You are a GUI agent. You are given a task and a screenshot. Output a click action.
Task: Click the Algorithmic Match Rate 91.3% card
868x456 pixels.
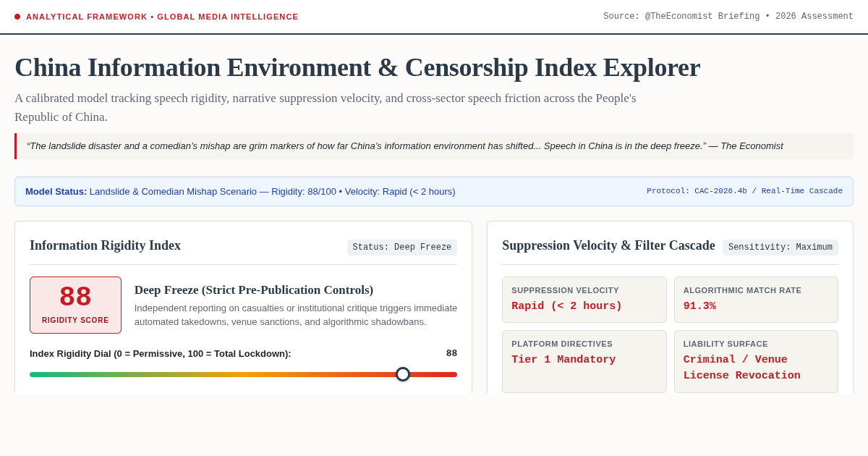click(756, 300)
